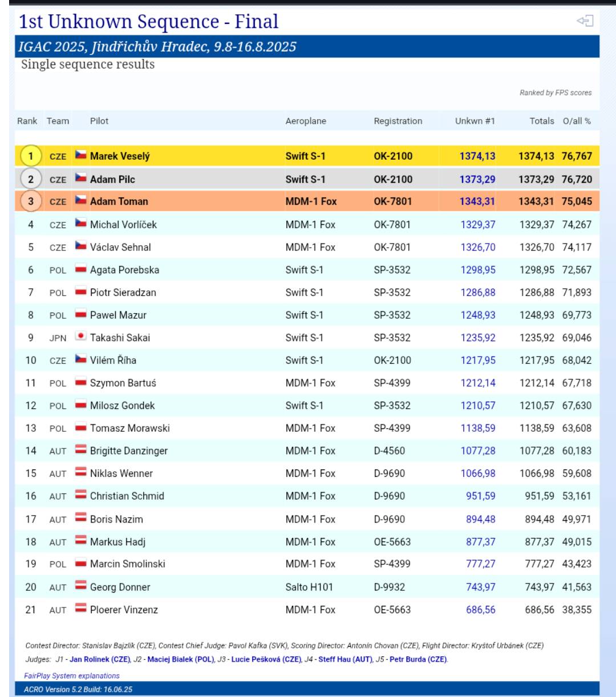The image size is (616, 697).
Task: Click the bronze rank 3 medal badge
Action: click(x=31, y=201)
